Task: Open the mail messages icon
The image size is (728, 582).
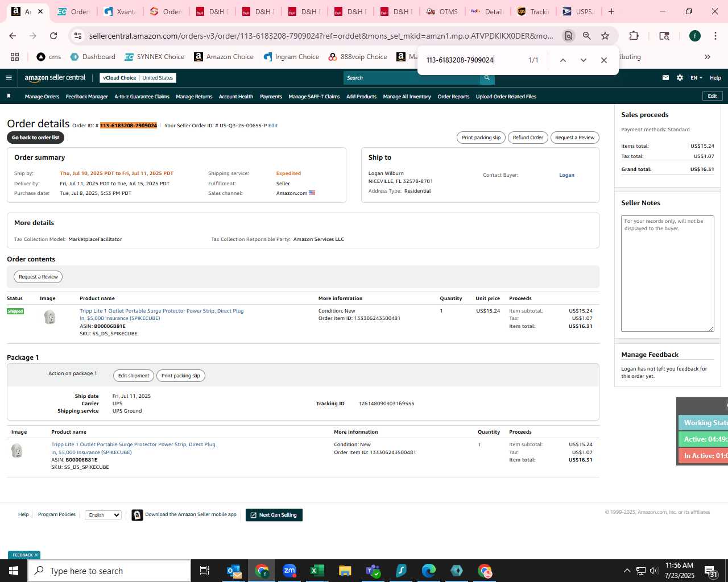Action: (665, 78)
